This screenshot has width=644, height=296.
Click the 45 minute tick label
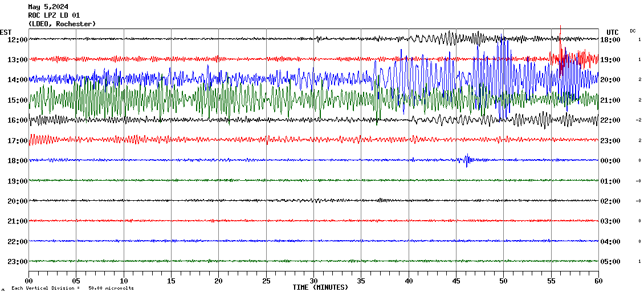[x=456, y=281]
